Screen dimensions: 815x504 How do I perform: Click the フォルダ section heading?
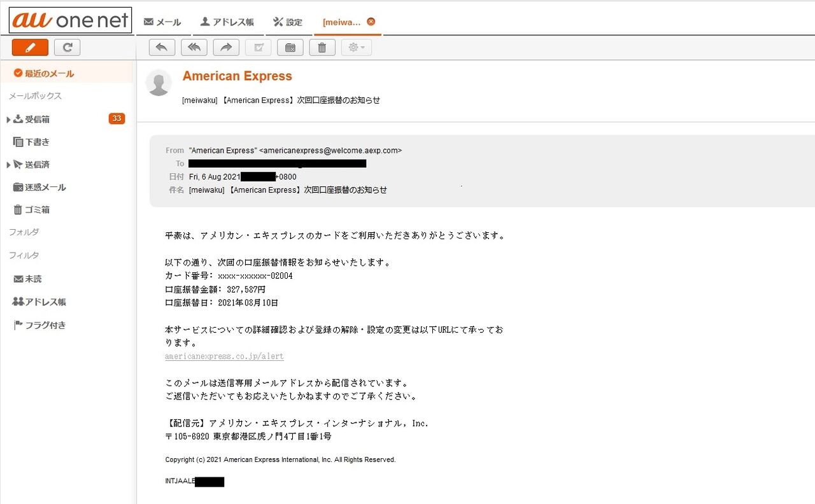tap(24, 232)
